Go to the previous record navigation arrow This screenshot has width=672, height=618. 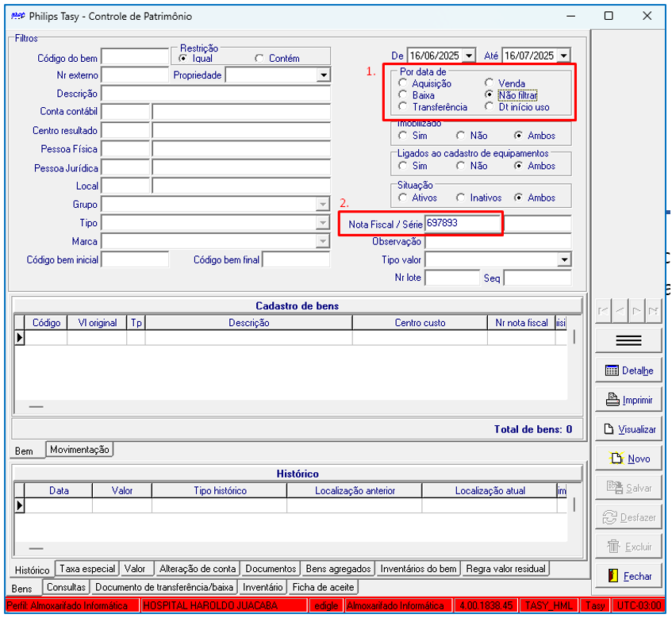[x=620, y=310]
